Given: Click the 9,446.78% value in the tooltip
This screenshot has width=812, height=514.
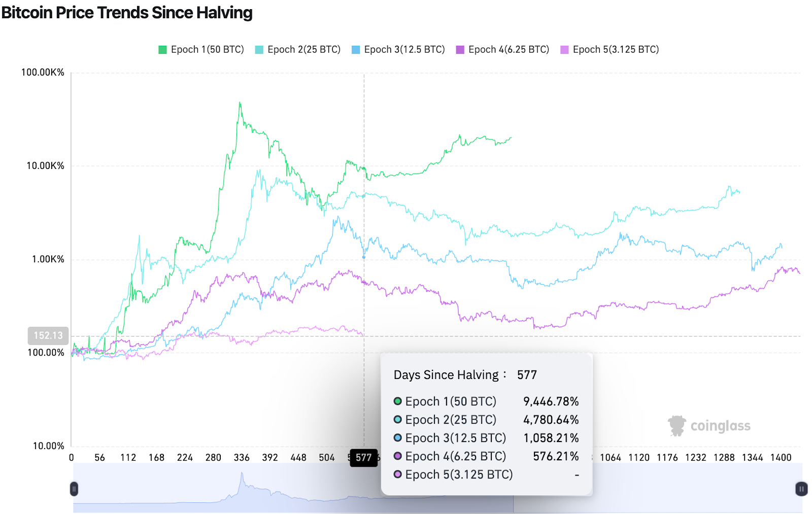Looking at the screenshot, I should [551, 401].
